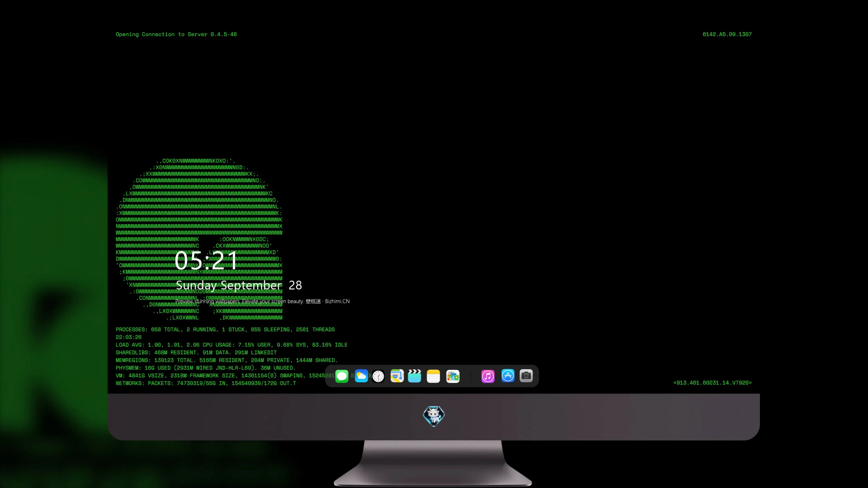Open the clapperboard Videos app icon
The height and width of the screenshot is (488, 868).
pyautogui.click(x=415, y=376)
